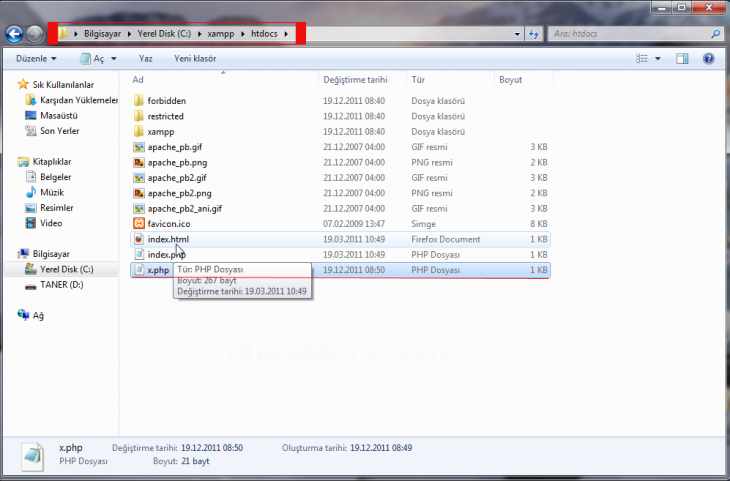The image size is (730, 481).
Task: Show the preview pane icon
Action: pos(682,58)
